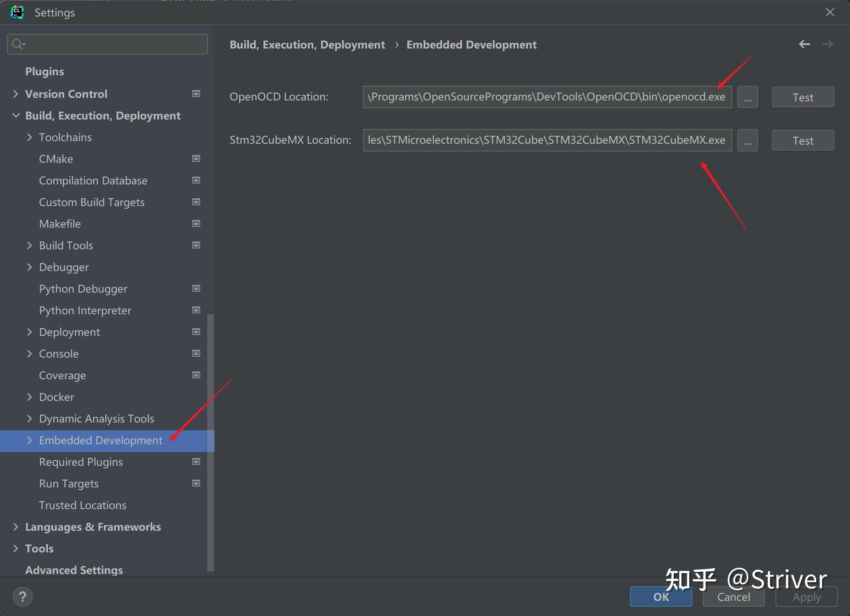Expand the Toolchains node
Image resolution: width=850 pixels, height=616 pixels.
pyautogui.click(x=29, y=137)
